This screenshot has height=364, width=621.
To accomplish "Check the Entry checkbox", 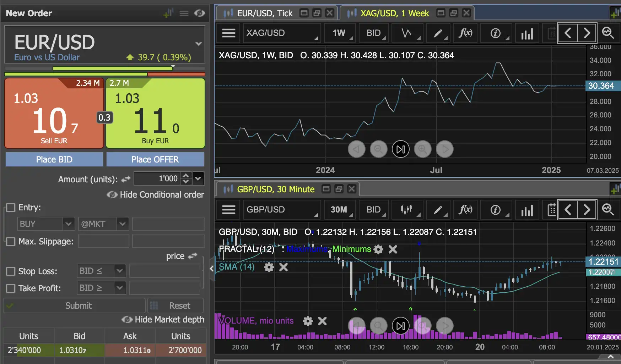I will tap(11, 208).
